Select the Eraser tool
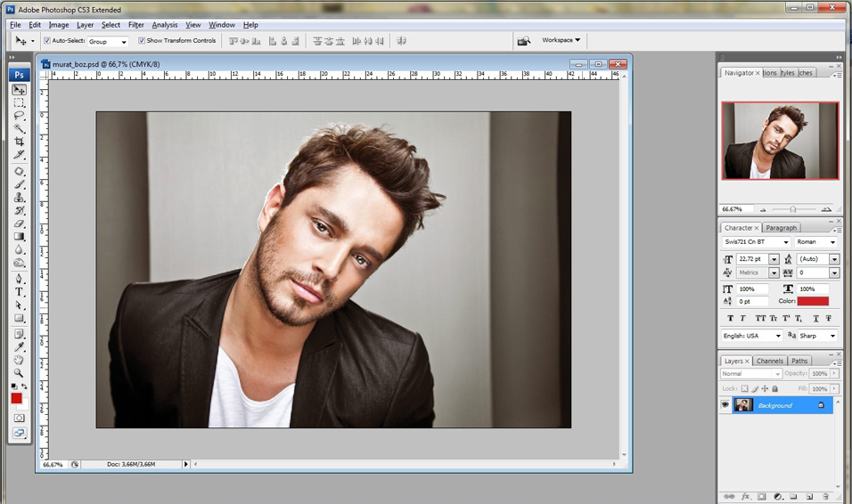852x504 pixels. [19, 224]
